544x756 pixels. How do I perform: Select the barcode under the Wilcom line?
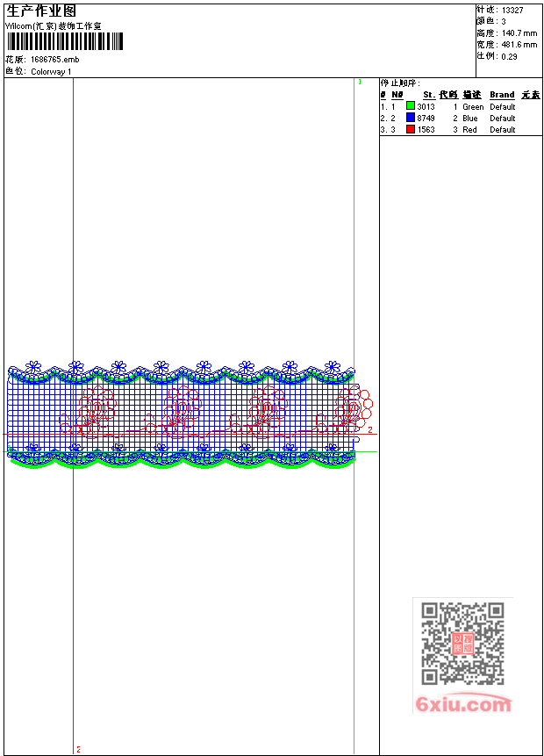pyautogui.click(x=66, y=41)
